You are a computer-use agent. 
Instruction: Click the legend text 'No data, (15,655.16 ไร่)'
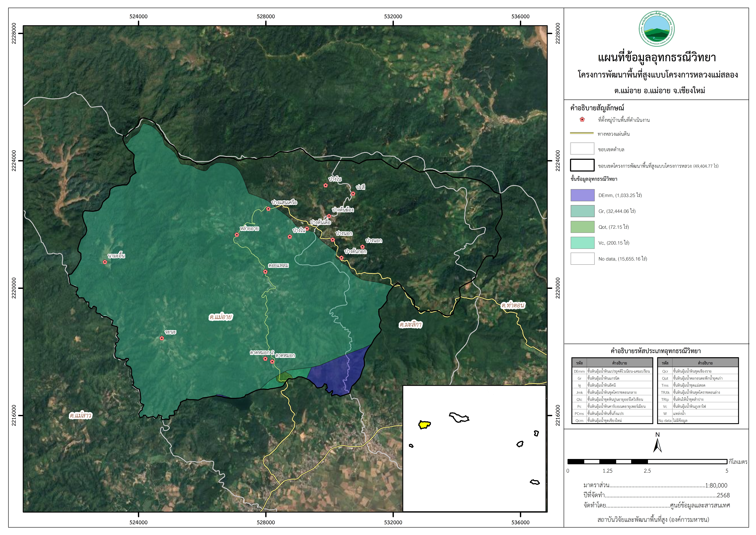[623, 259]
